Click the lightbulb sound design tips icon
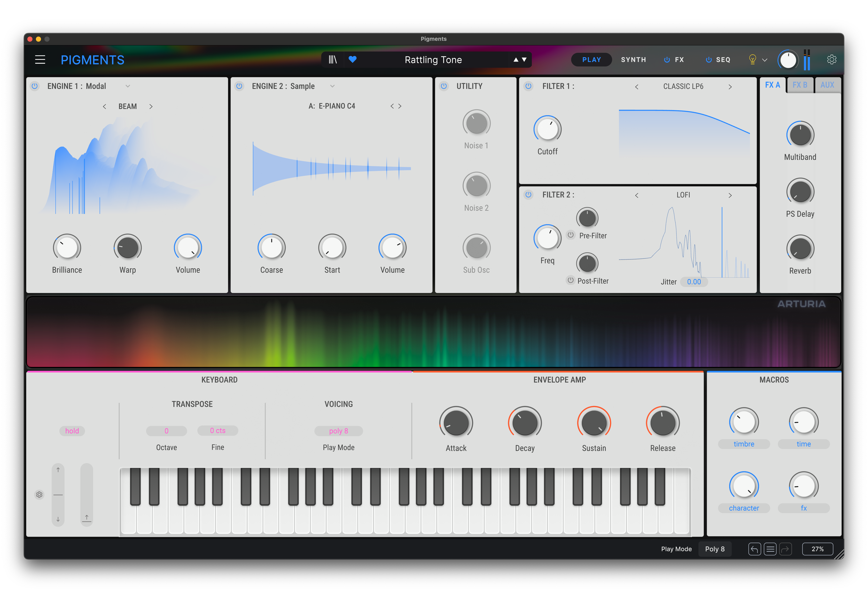The height and width of the screenshot is (608, 868). pos(752,59)
